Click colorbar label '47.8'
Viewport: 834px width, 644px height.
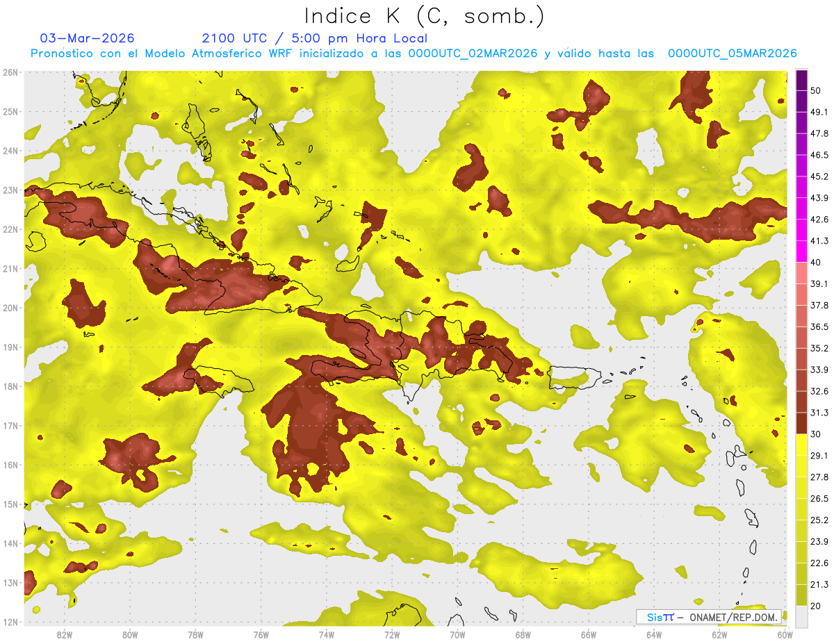click(x=819, y=133)
